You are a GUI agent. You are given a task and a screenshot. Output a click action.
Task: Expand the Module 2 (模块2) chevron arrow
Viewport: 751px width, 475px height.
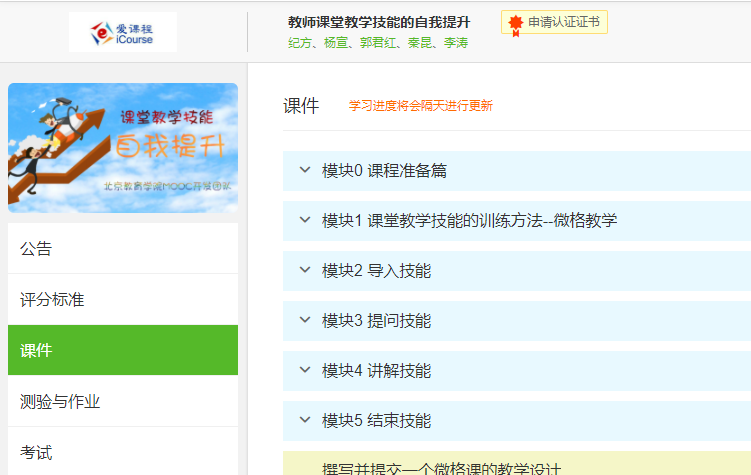305,270
